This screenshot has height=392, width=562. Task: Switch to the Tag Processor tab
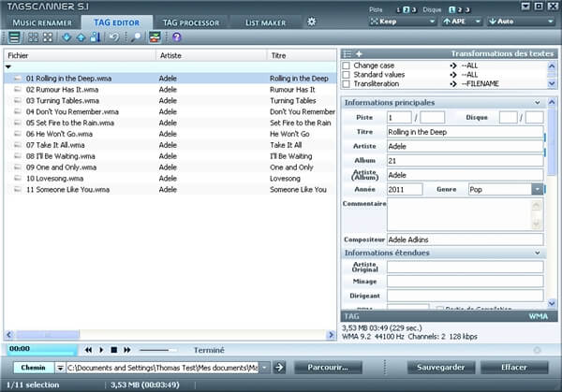tap(191, 22)
